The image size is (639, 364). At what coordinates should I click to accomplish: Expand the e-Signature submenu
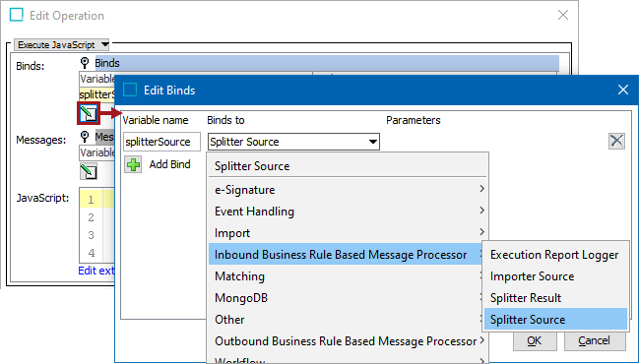coord(348,189)
